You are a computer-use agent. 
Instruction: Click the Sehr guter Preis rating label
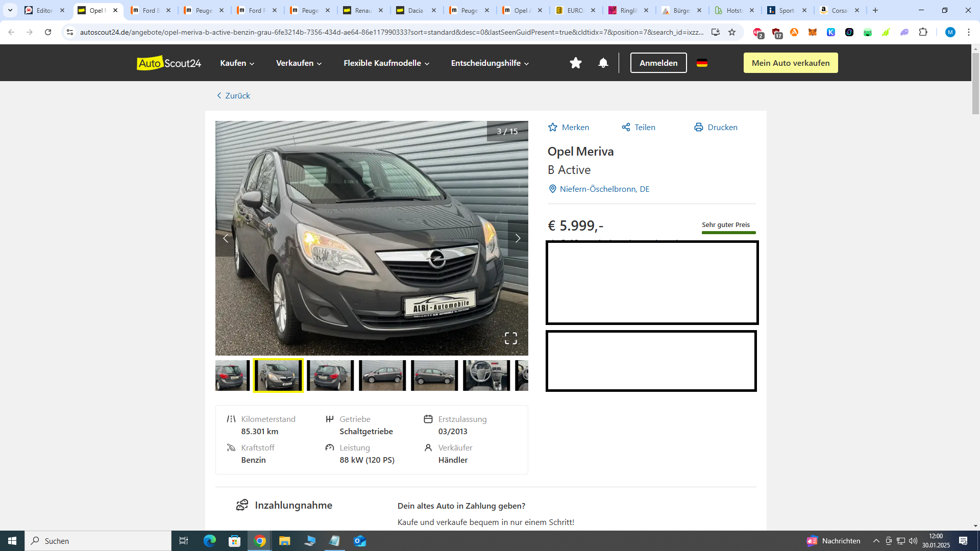[726, 224]
